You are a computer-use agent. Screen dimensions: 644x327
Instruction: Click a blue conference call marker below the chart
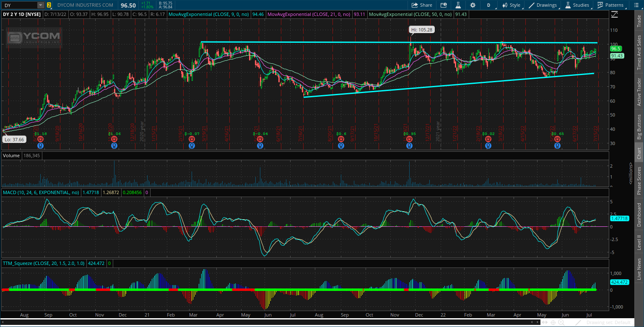tap(40, 145)
